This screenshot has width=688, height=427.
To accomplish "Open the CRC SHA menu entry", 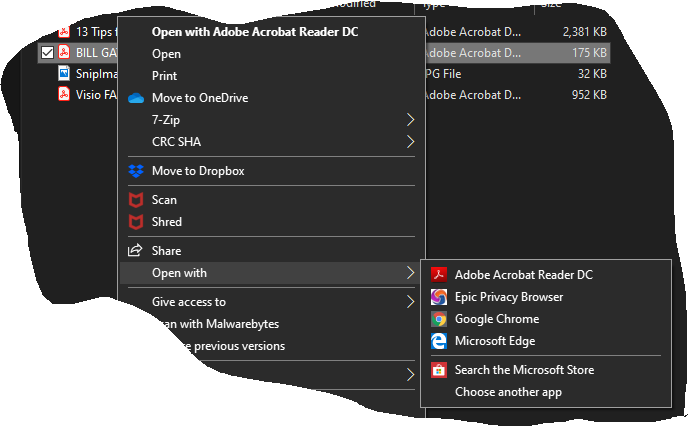I will pos(176,142).
